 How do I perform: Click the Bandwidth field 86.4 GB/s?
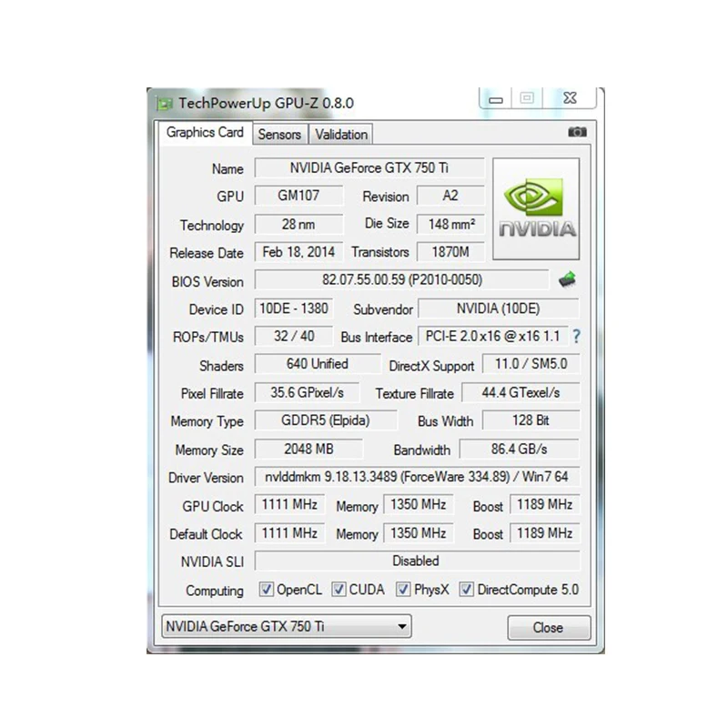[x=520, y=450]
